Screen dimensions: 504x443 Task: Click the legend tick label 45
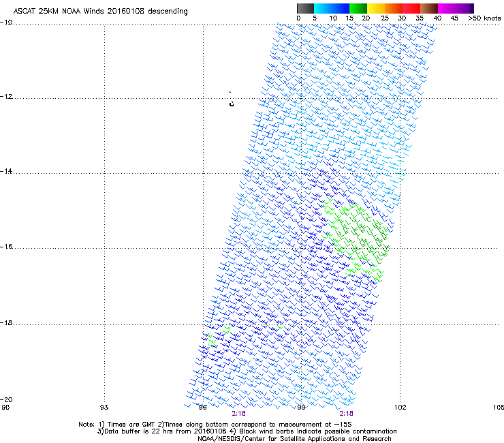pos(454,18)
